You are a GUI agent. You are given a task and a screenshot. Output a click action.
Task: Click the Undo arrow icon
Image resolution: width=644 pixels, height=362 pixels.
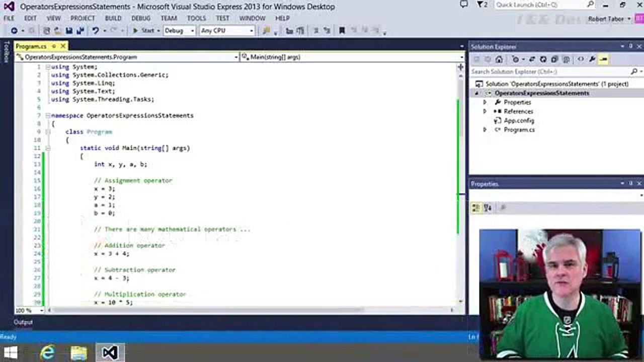[x=95, y=31]
